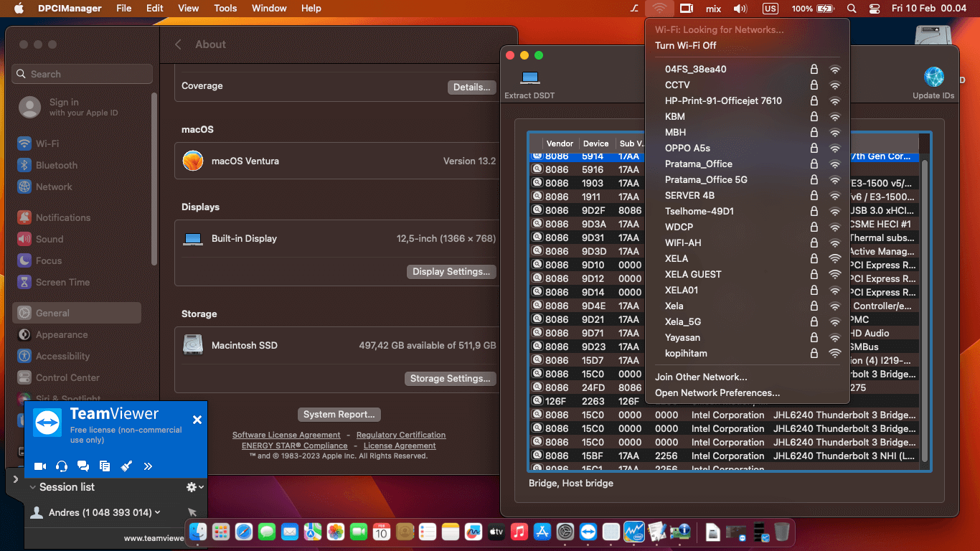
Task: Open the Software License Agreement link
Action: (x=286, y=435)
